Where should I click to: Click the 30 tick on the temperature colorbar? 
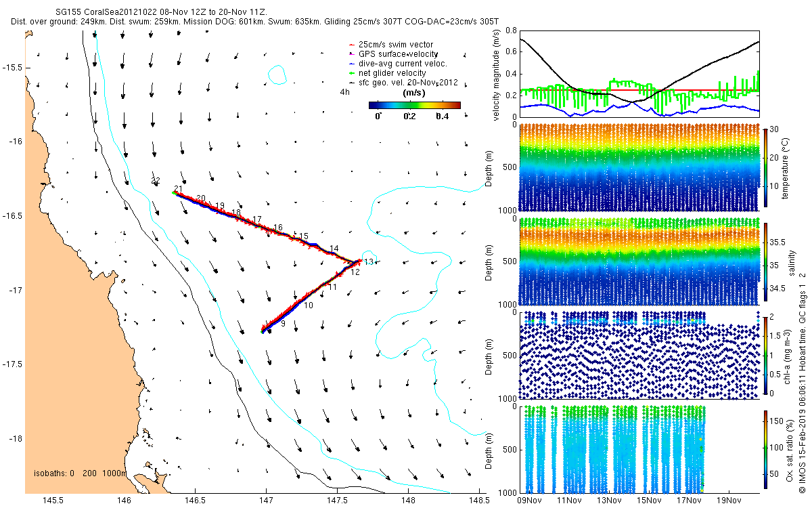tap(775, 129)
